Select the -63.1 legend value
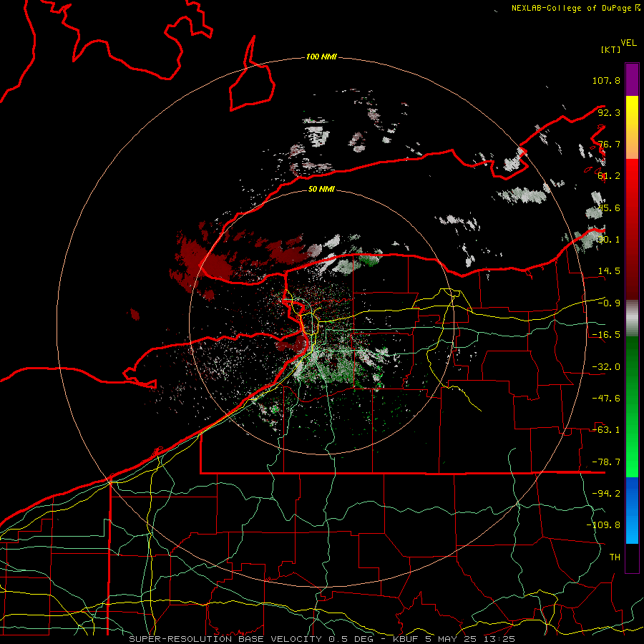The image size is (644, 644). tap(606, 430)
